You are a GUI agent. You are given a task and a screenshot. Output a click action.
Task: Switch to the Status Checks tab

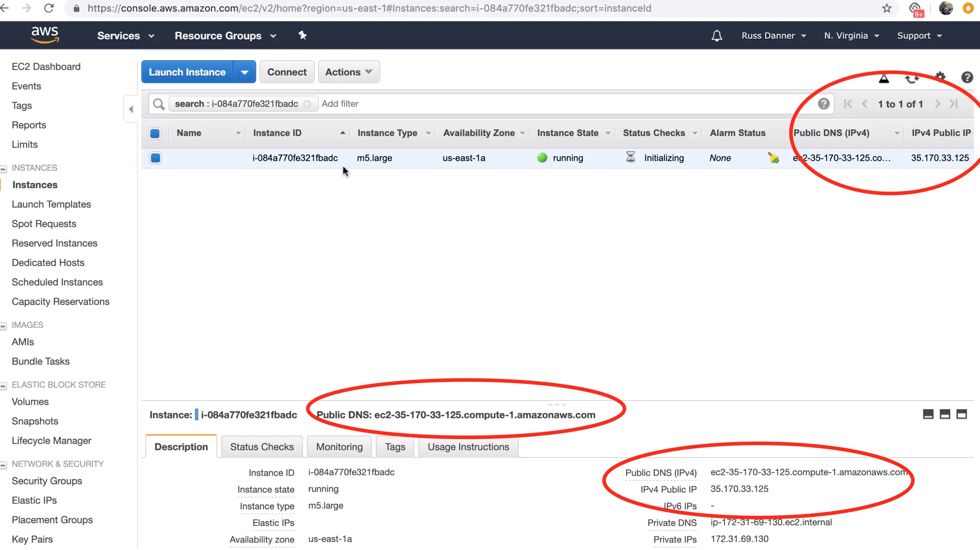(262, 447)
